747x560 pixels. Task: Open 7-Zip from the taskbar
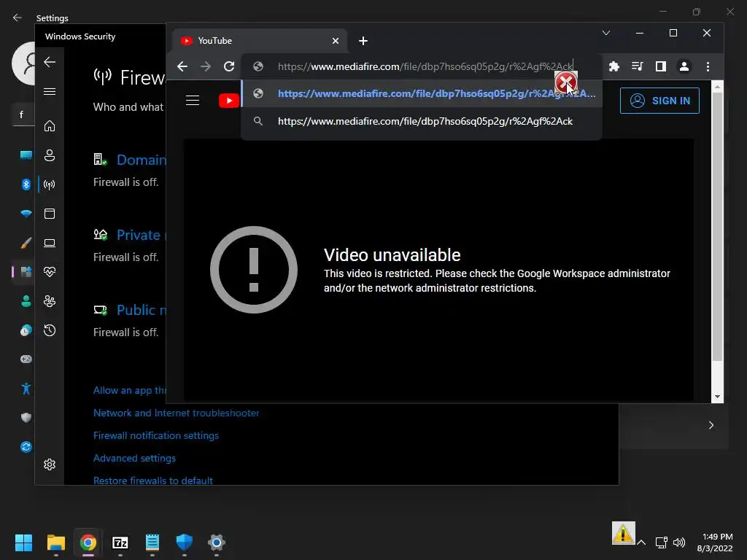pos(120,542)
